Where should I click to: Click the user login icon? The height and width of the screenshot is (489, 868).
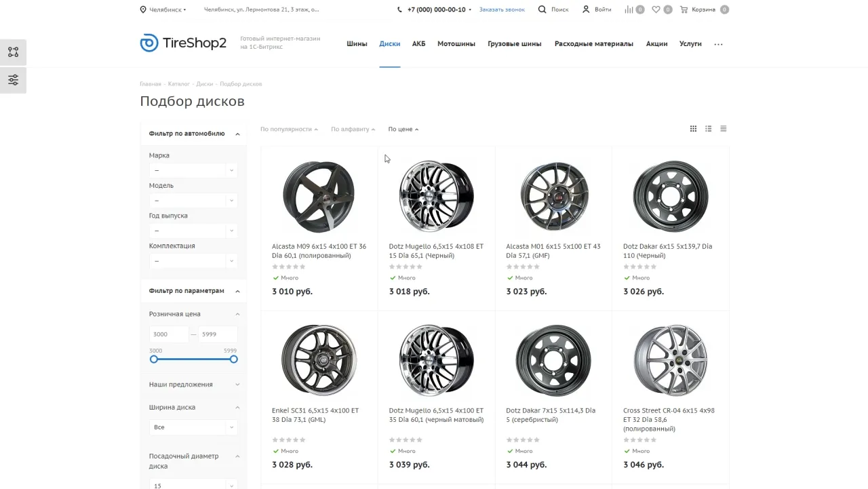(586, 9)
